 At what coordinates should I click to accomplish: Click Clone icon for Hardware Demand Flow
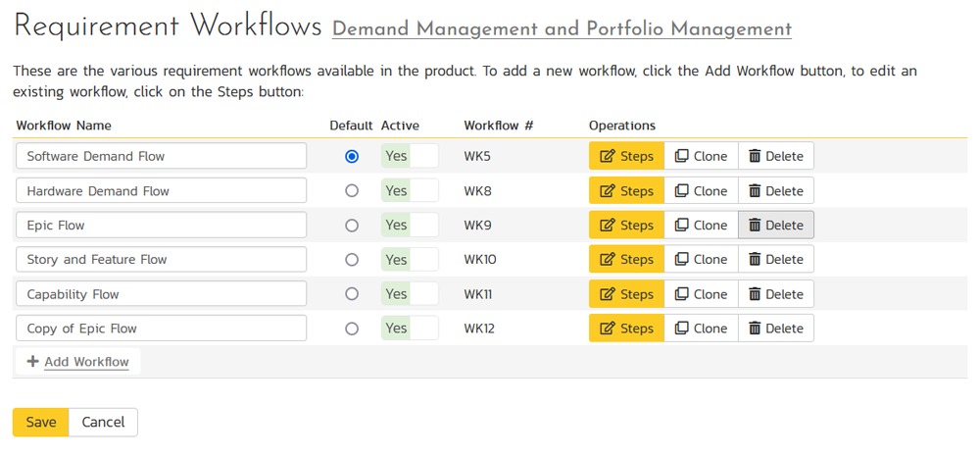[x=682, y=191]
